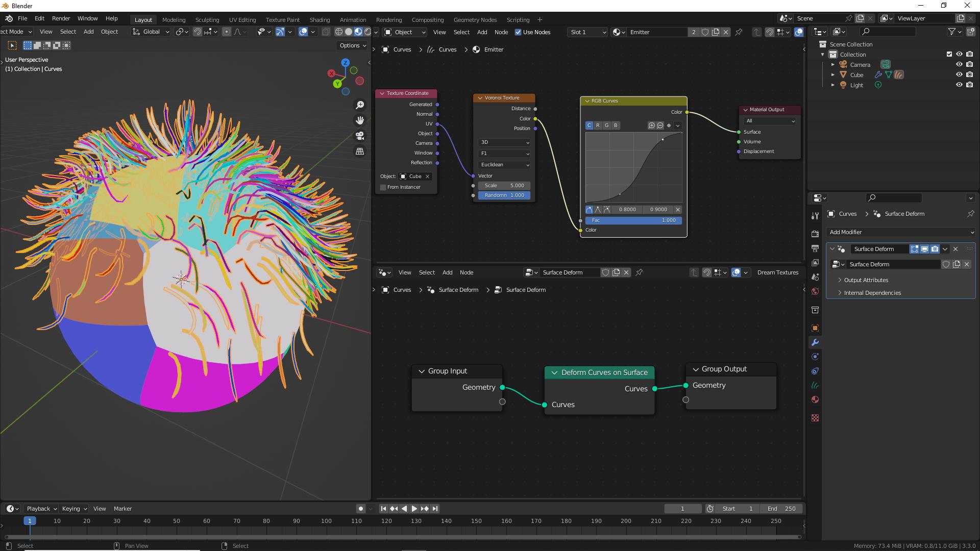Viewport: 980px width, 551px height.
Task: Click the Sculpting workspace tab
Action: (207, 19)
